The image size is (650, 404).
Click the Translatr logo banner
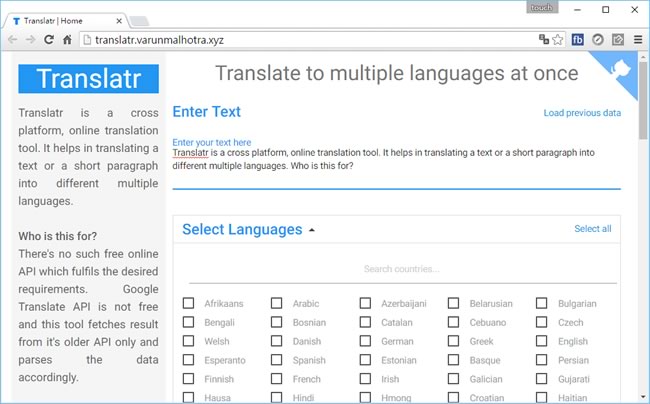88,79
